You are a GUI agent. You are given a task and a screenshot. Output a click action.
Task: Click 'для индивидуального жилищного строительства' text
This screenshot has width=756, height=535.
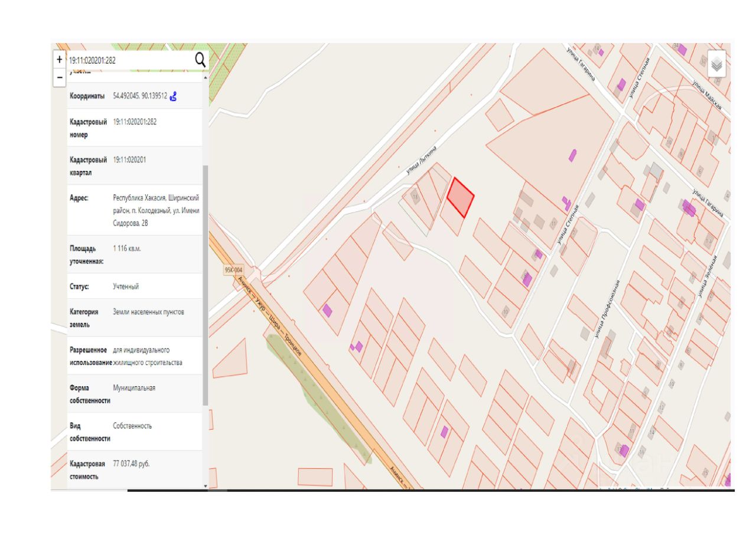(148, 356)
